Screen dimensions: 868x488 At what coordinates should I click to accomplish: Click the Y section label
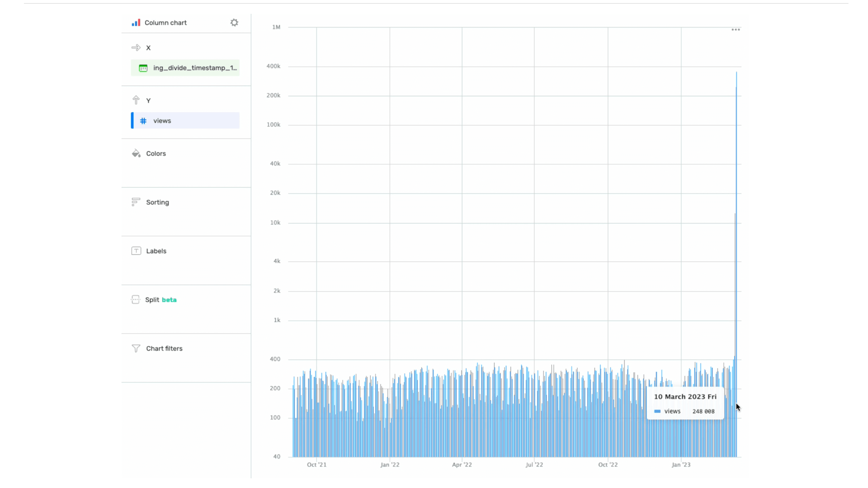tap(148, 101)
